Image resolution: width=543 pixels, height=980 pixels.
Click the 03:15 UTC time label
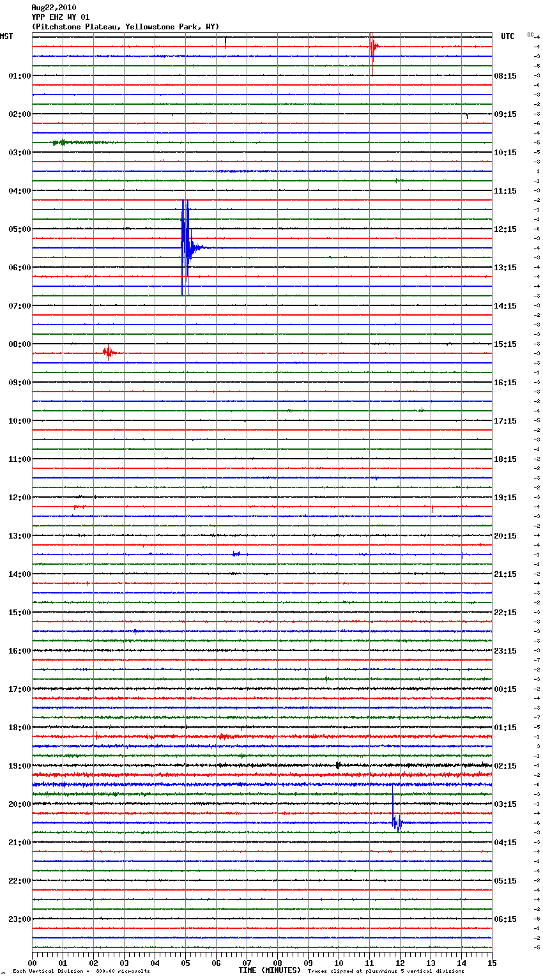[505, 804]
